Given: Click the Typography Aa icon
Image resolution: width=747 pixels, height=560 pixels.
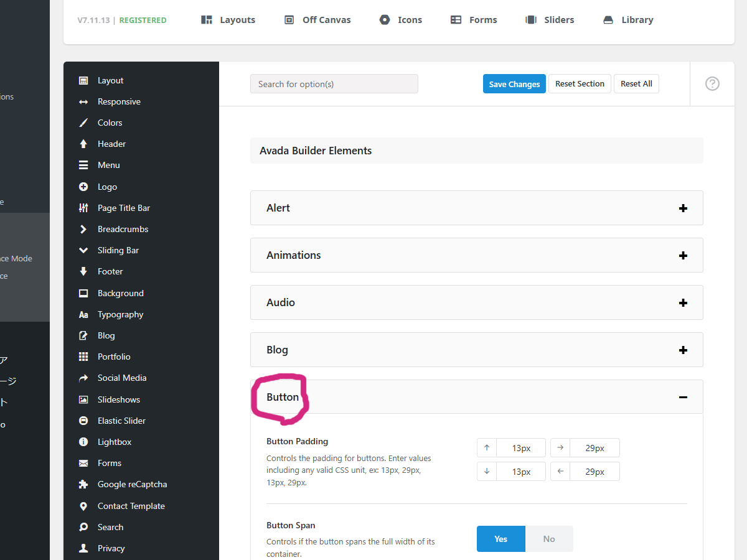Looking at the screenshot, I should [83, 314].
